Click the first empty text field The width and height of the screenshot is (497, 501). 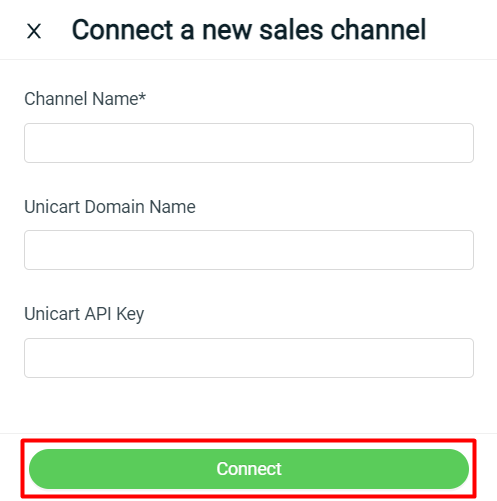[x=249, y=143]
